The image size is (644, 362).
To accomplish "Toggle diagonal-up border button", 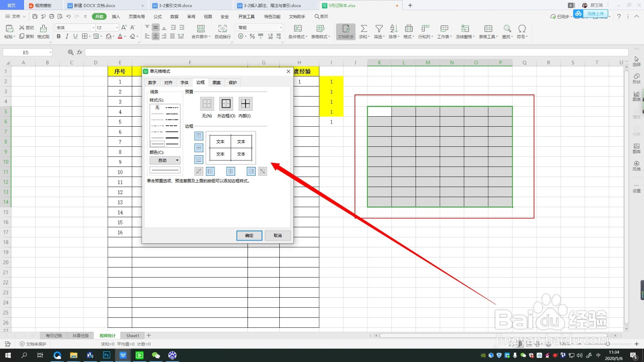I will [198, 171].
